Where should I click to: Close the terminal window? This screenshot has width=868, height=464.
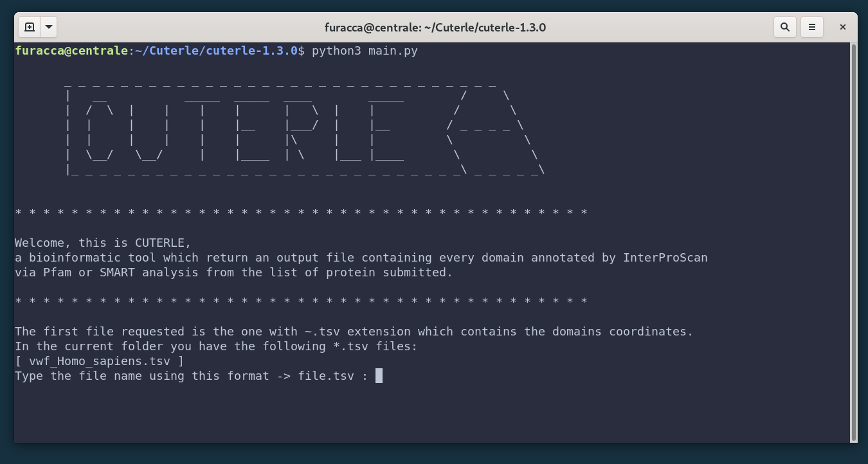pyautogui.click(x=843, y=27)
